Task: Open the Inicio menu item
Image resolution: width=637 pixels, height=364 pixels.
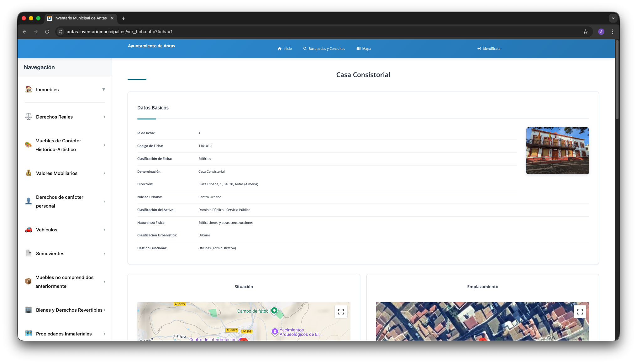Action: (285, 49)
